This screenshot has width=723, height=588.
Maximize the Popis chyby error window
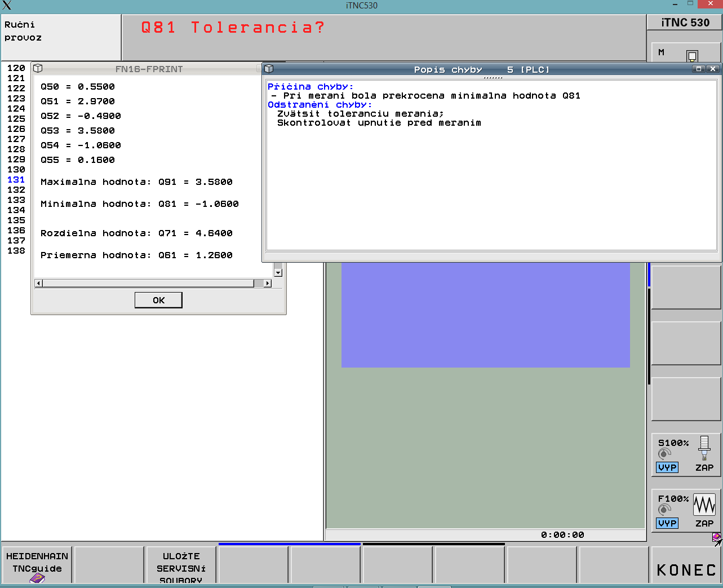(699, 69)
